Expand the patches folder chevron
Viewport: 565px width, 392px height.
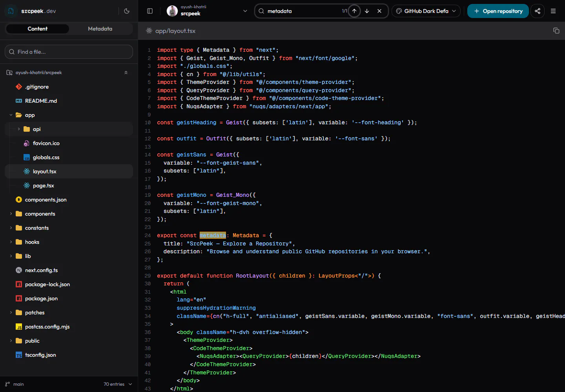click(11, 312)
